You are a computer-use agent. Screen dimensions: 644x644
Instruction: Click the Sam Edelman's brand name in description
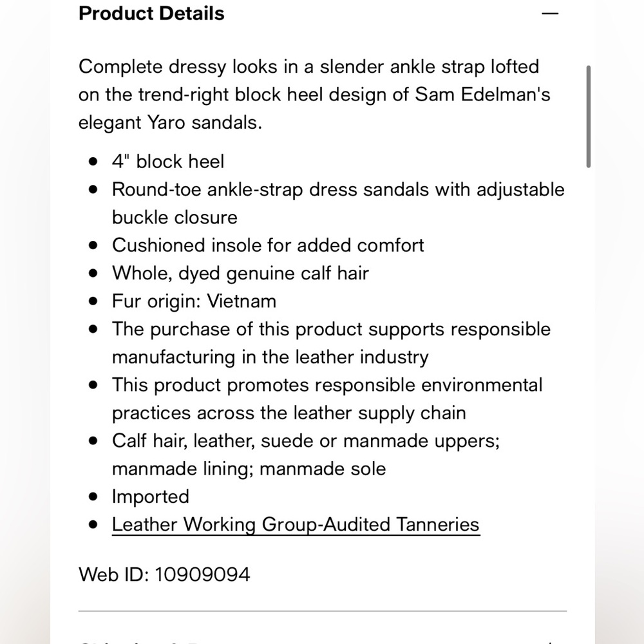[482, 95]
